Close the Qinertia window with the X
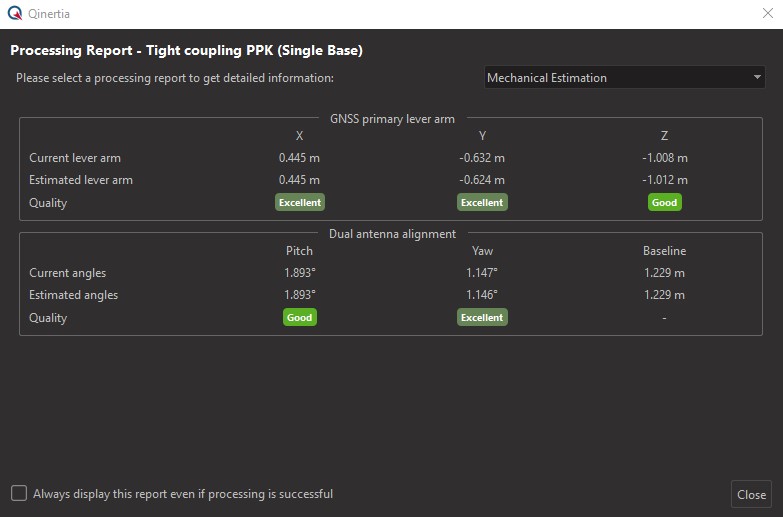 point(767,14)
